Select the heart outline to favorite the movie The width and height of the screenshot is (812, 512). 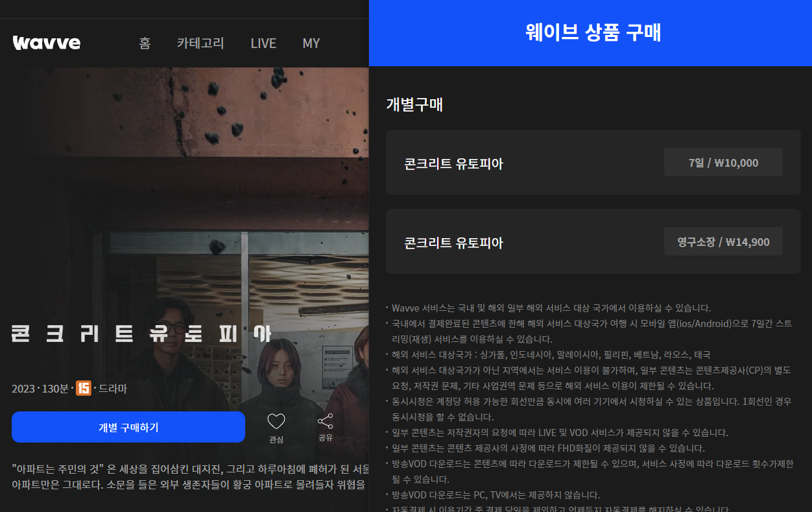pyautogui.click(x=276, y=422)
